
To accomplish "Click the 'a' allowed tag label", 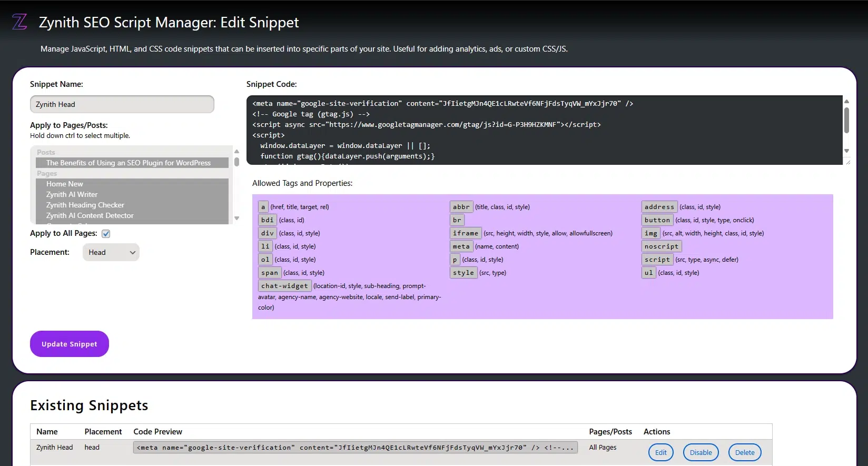I will [263, 207].
